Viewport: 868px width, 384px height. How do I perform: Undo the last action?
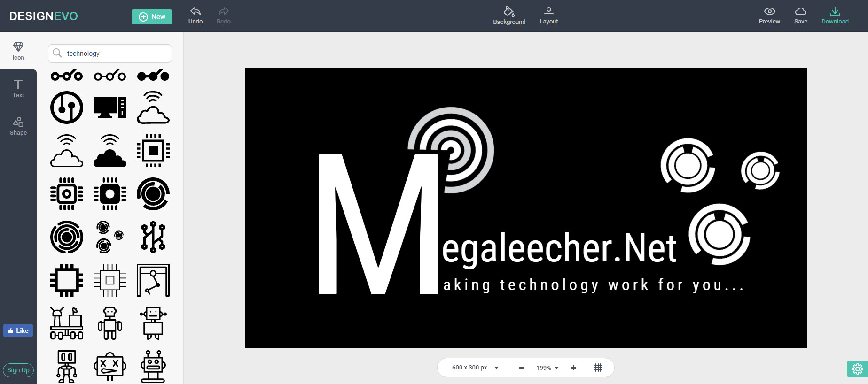pos(195,15)
